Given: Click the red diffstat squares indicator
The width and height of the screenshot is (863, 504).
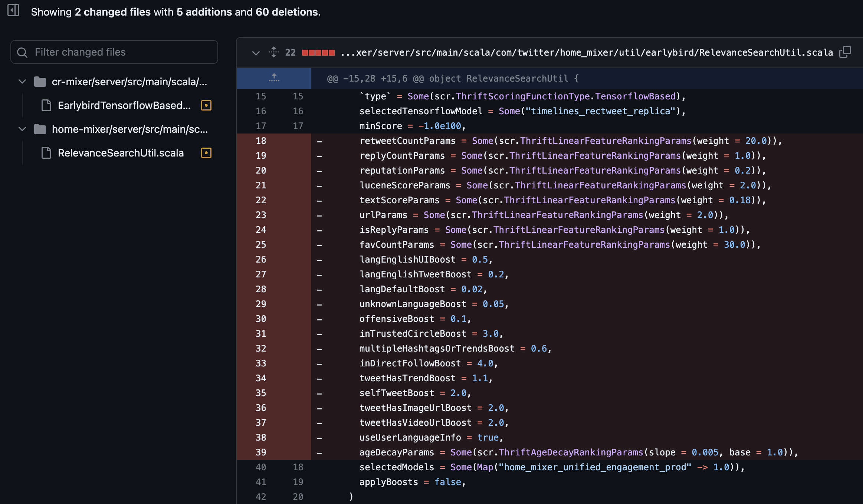Looking at the screenshot, I should [x=318, y=53].
